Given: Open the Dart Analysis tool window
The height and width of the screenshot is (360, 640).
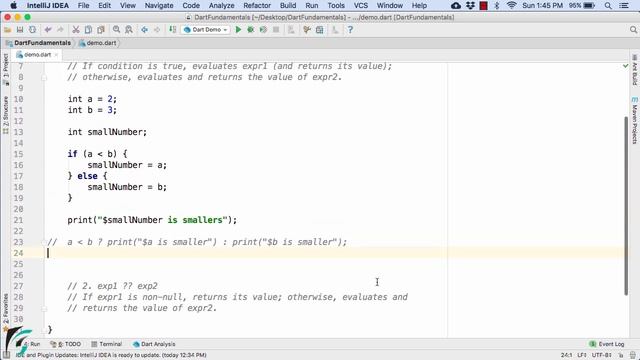Looking at the screenshot, I should click(x=154, y=344).
